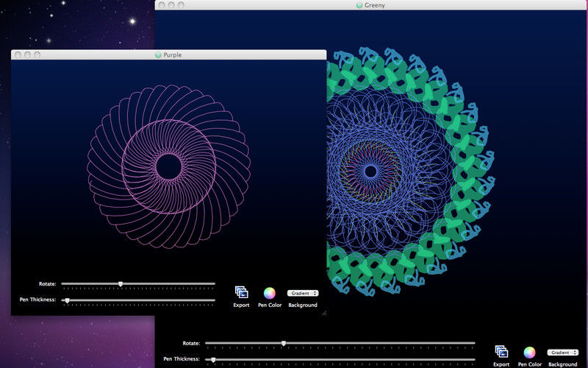This screenshot has width=588, height=368.
Task: Minimize the Greeny window
Action: (171, 5)
